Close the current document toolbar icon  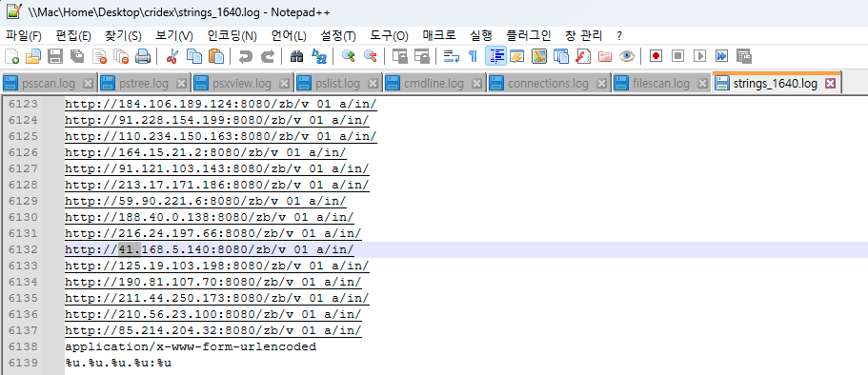click(99, 56)
